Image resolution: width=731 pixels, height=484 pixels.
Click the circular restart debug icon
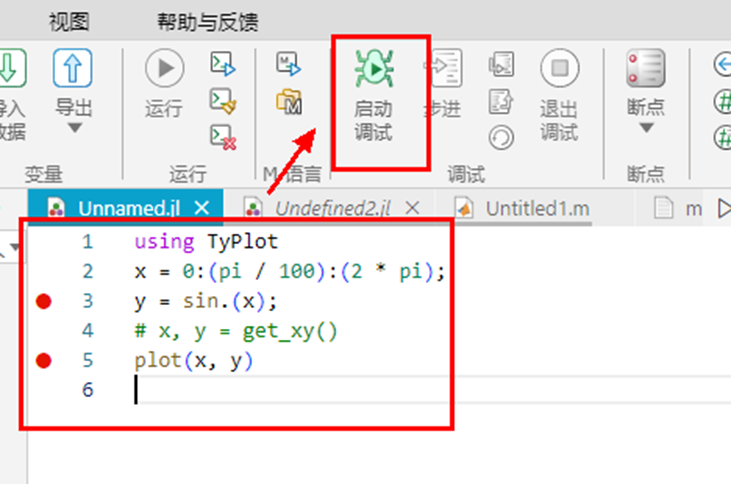pyautogui.click(x=502, y=138)
